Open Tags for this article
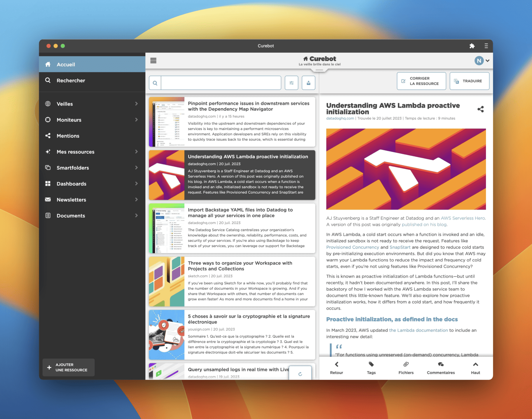 [371, 368]
